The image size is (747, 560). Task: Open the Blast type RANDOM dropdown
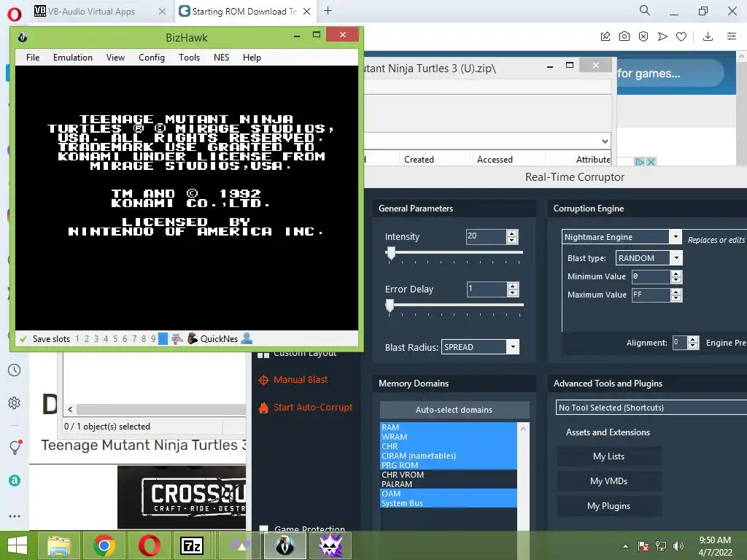pos(676,257)
